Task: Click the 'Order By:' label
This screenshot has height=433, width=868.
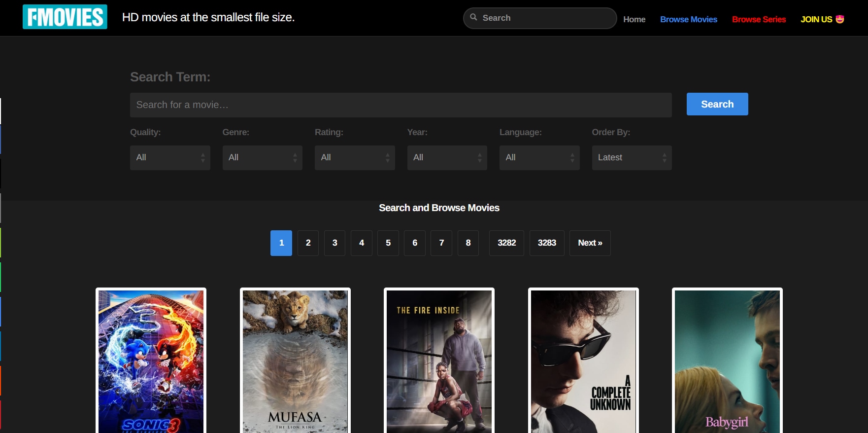Action: point(611,132)
